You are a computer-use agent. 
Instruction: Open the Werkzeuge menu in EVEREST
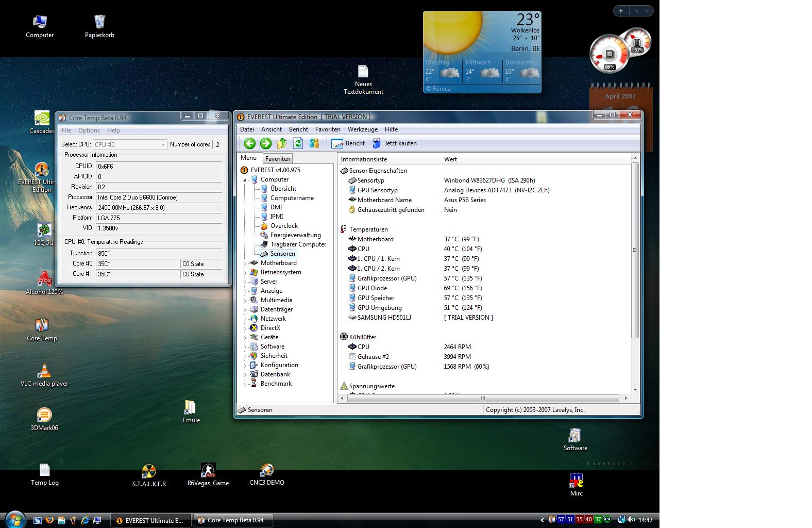pyautogui.click(x=362, y=129)
